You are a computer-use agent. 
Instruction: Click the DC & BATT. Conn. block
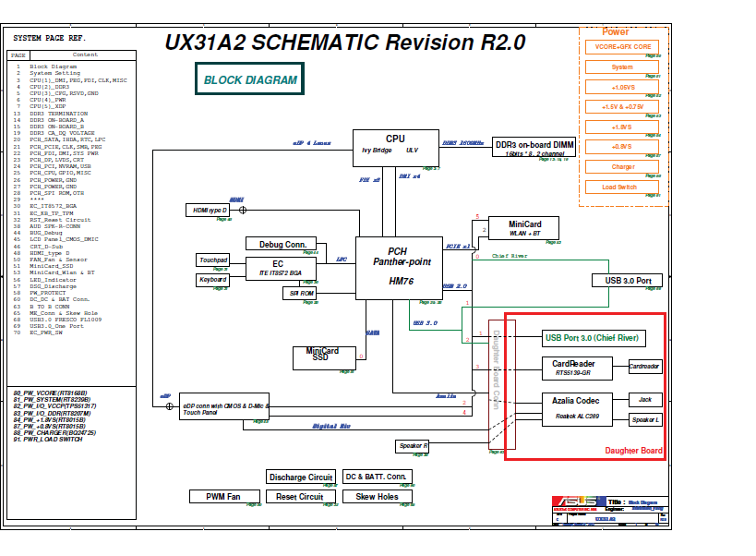coord(378,477)
